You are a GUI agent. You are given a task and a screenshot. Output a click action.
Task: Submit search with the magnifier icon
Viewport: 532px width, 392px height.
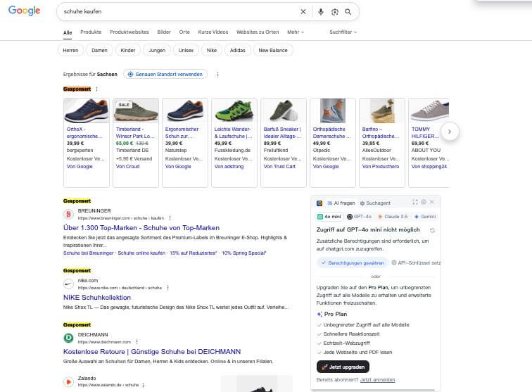[x=348, y=12]
